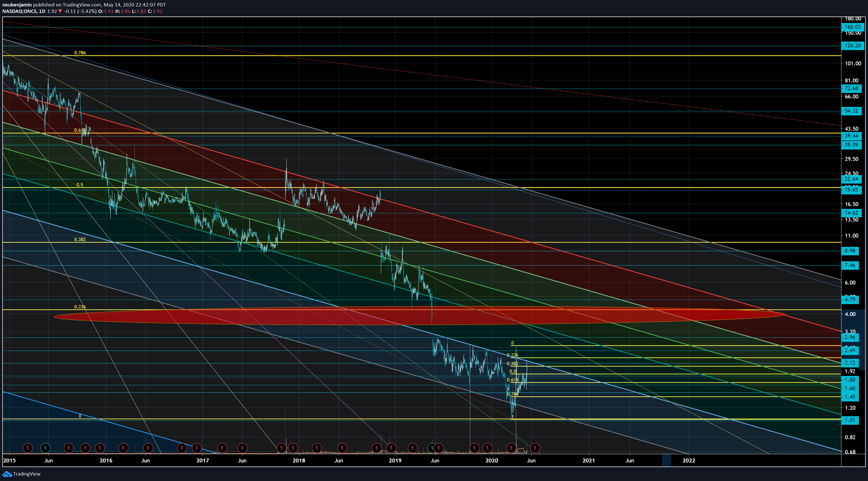Select the 54.32 cyan price label
The height and width of the screenshot is (481, 868).
(851, 111)
